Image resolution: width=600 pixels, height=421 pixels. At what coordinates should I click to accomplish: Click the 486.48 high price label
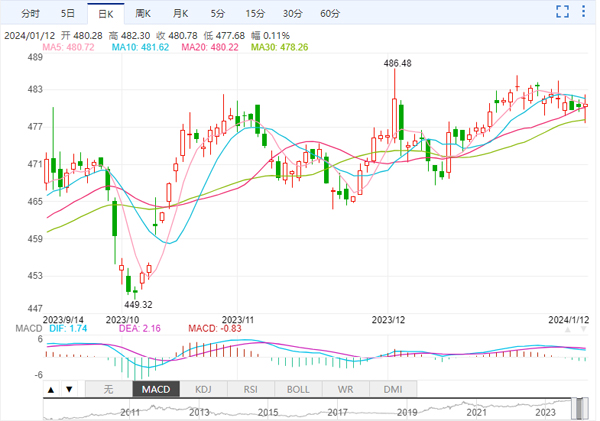tap(398, 63)
